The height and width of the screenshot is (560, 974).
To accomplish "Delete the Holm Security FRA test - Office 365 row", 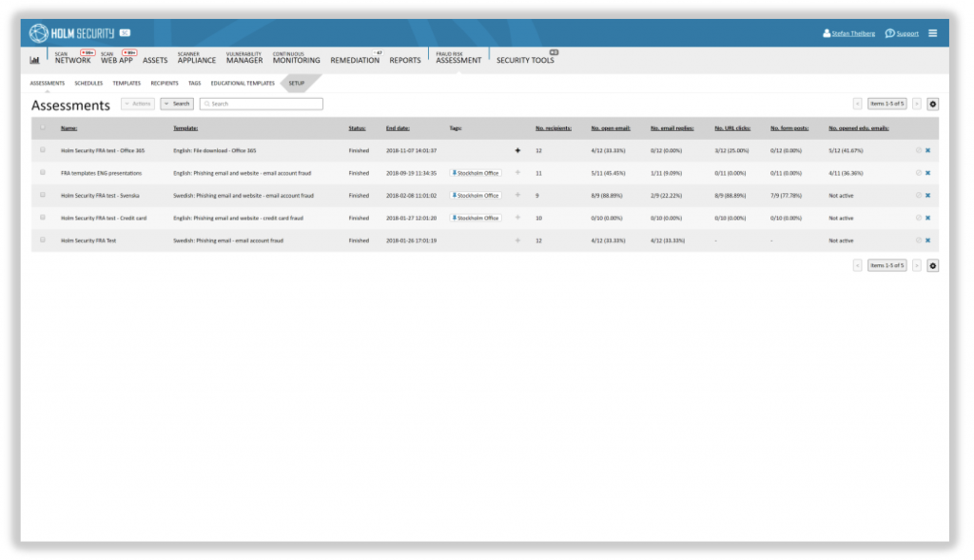I will pyautogui.click(x=927, y=150).
